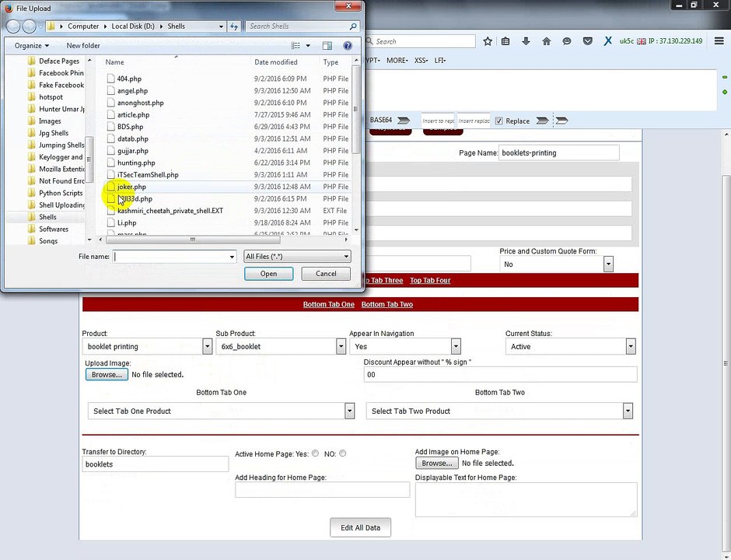Click the file list horizontal scrollbar
Screen dimensions: 731x560
[193, 240]
